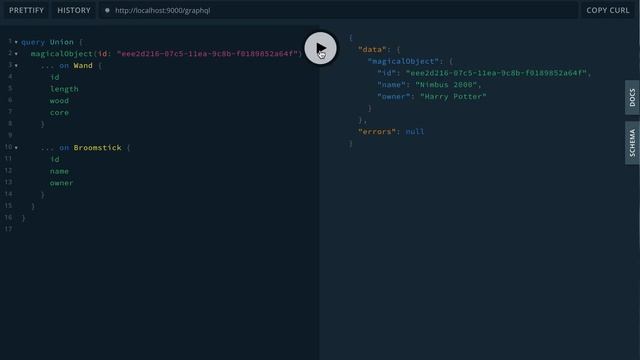Collapse the Broomstick fragment fold arrow
640x360 pixels.
[16, 148]
